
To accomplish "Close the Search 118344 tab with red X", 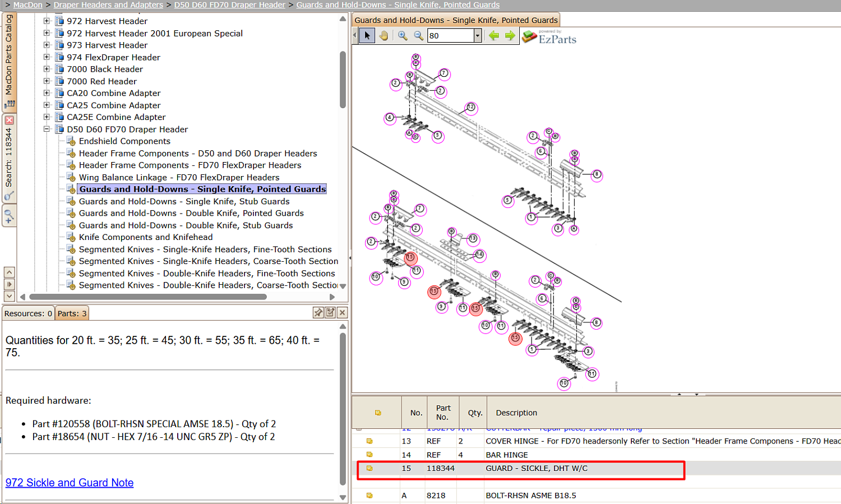I will [x=9, y=120].
